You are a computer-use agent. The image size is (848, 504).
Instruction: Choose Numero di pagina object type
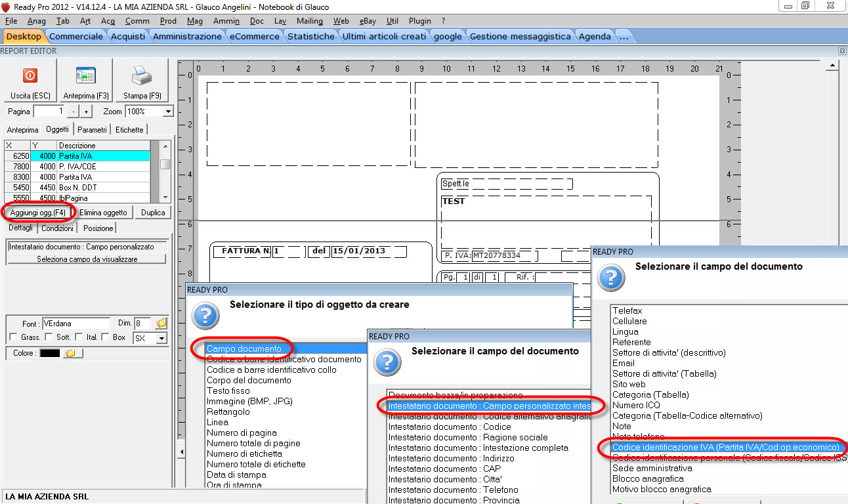coord(242,432)
